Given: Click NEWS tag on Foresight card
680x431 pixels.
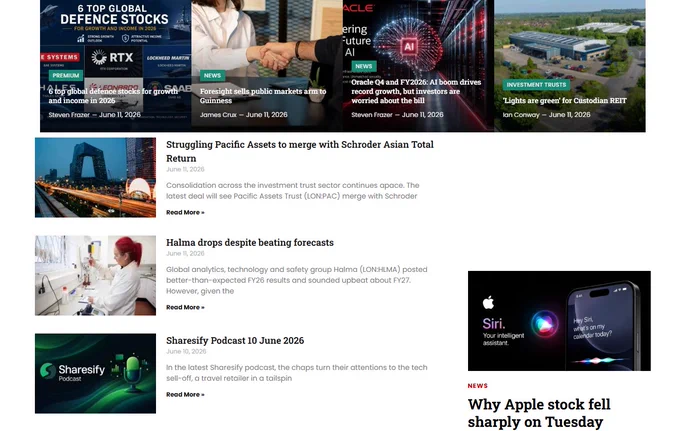Looking at the screenshot, I should 212,75.
